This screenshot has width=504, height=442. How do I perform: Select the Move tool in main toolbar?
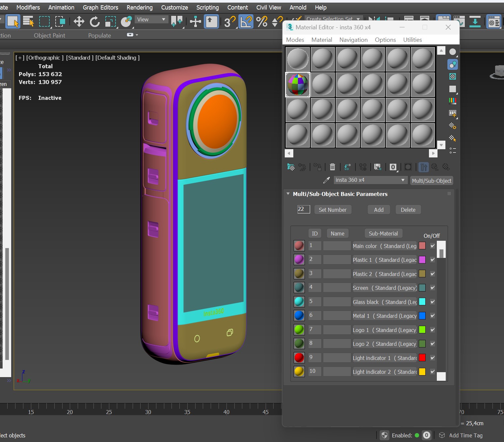point(79,22)
